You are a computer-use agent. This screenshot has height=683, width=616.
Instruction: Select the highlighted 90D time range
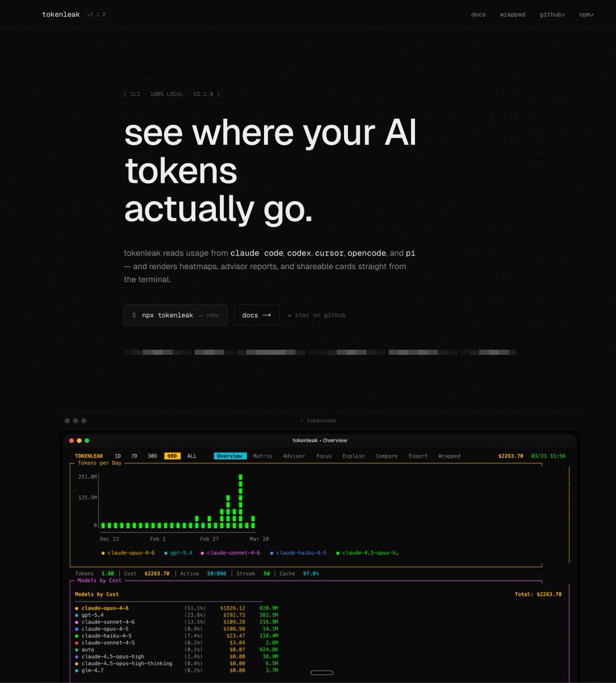[172, 456]
